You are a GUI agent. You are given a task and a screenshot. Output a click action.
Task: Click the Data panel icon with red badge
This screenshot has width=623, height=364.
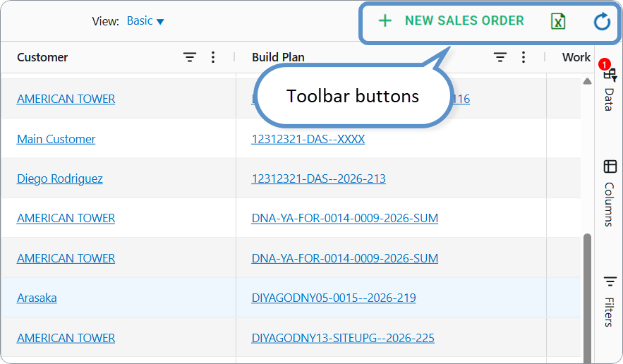click(x=609, y=71)
